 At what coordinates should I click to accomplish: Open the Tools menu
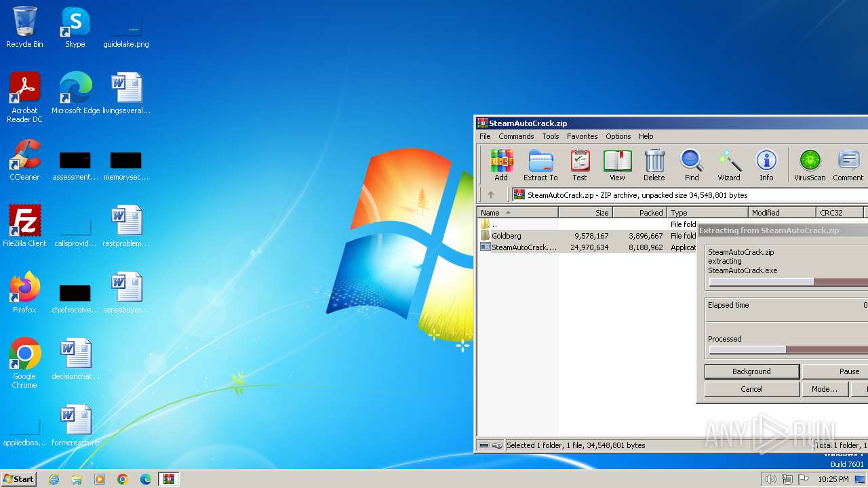tap(551, 136)
